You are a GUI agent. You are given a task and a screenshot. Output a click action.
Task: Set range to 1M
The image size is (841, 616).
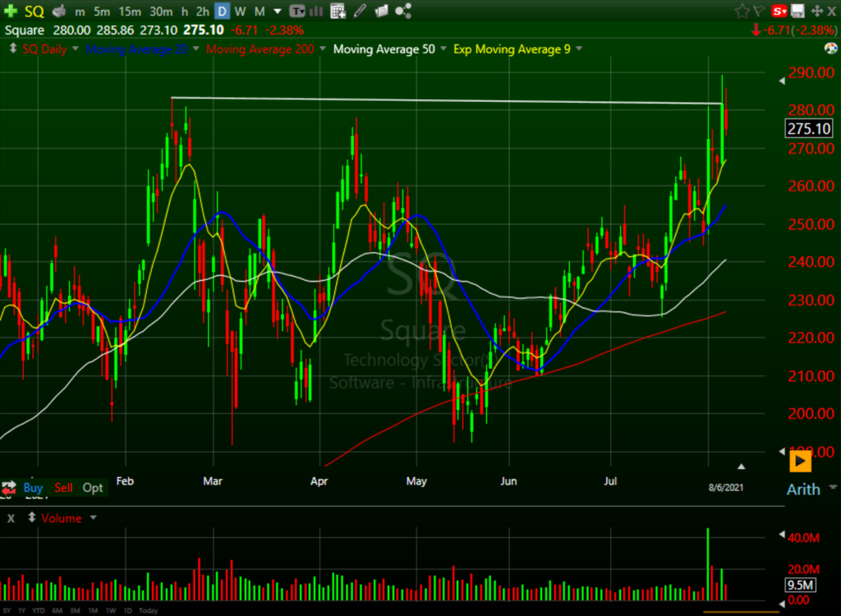tap(93, 610)
